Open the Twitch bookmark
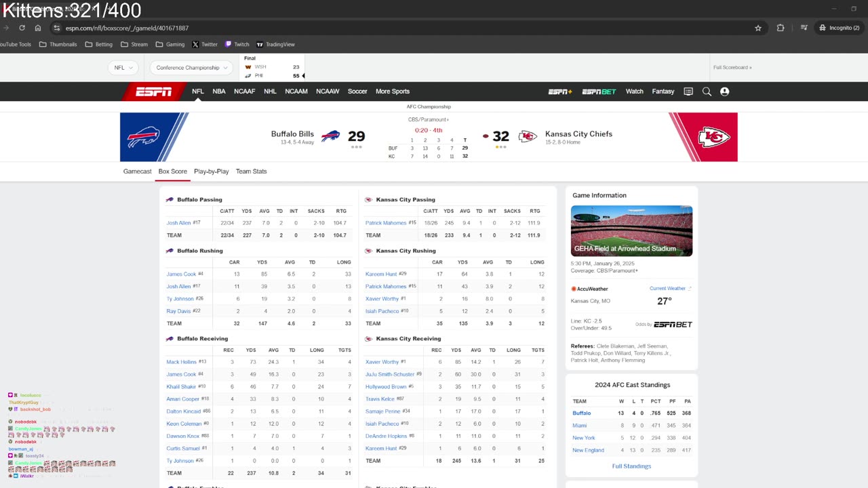This screenshot has width=868, height=488. click(237, 45)
